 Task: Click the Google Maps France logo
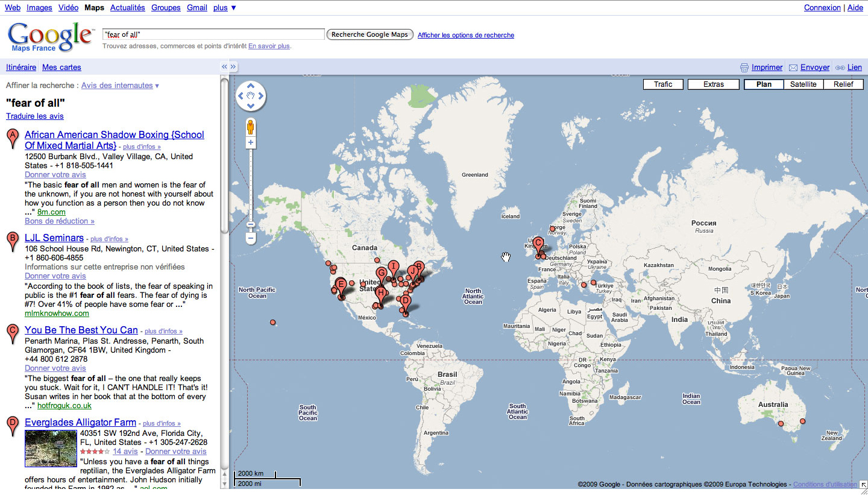coord(51,37)
